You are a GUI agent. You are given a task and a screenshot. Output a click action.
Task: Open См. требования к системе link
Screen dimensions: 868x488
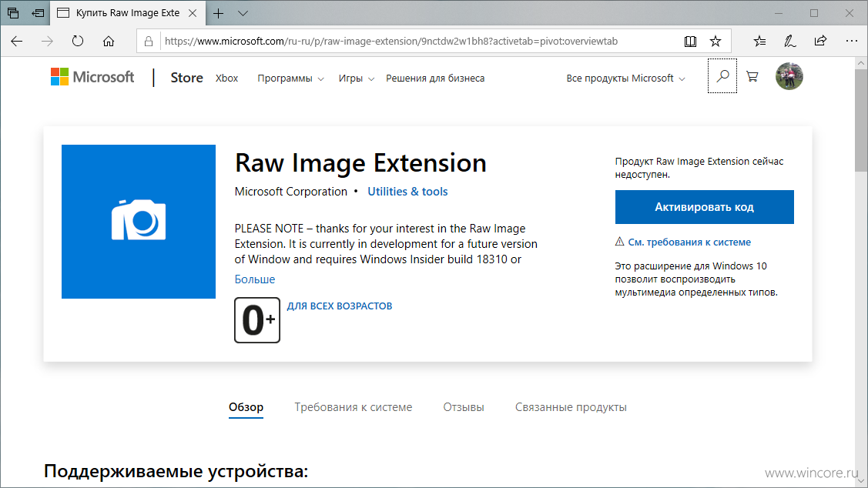[689, 242]
